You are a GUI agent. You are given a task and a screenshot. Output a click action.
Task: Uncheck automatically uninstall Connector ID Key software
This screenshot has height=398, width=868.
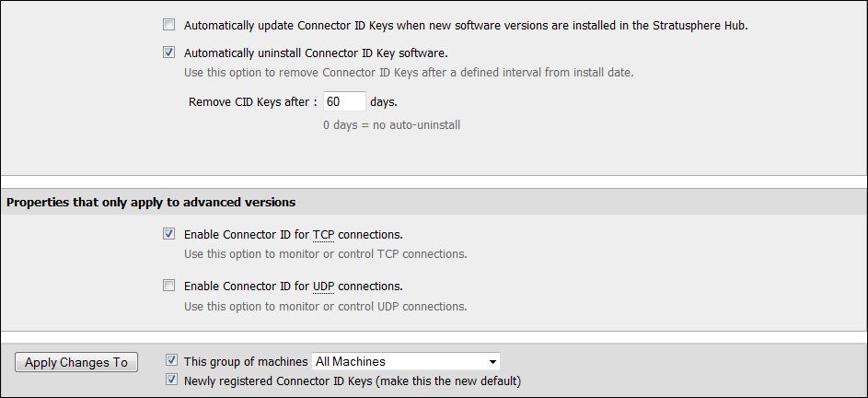168,53
